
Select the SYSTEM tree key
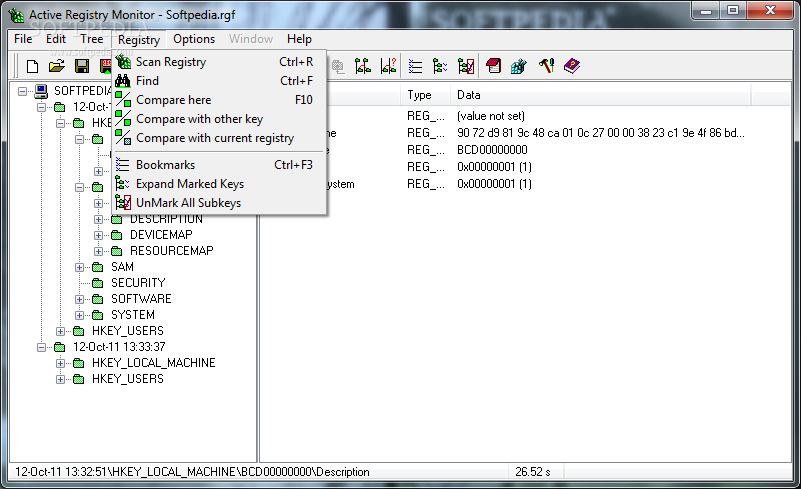[x=133, y=315]
